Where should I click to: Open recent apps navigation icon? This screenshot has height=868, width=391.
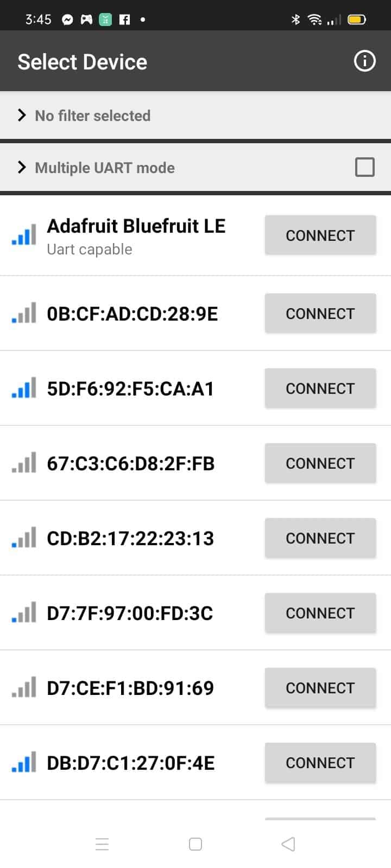tap(102, 844)
